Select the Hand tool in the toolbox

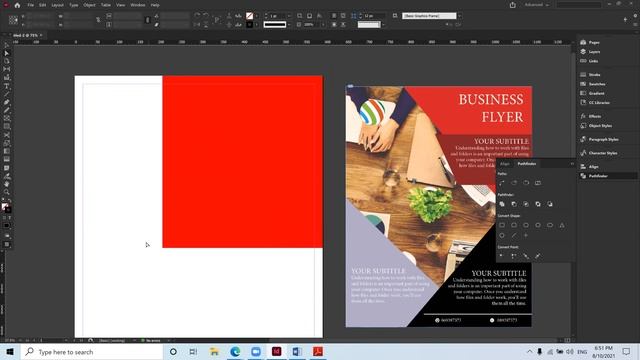pyautogui.click(x=7, y=184)
